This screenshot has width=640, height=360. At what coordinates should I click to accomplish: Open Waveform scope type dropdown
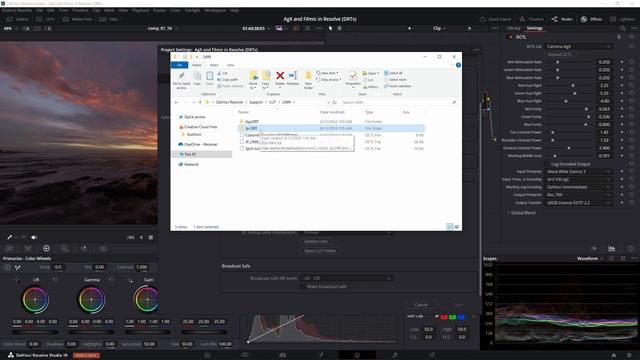pos(590,259)
